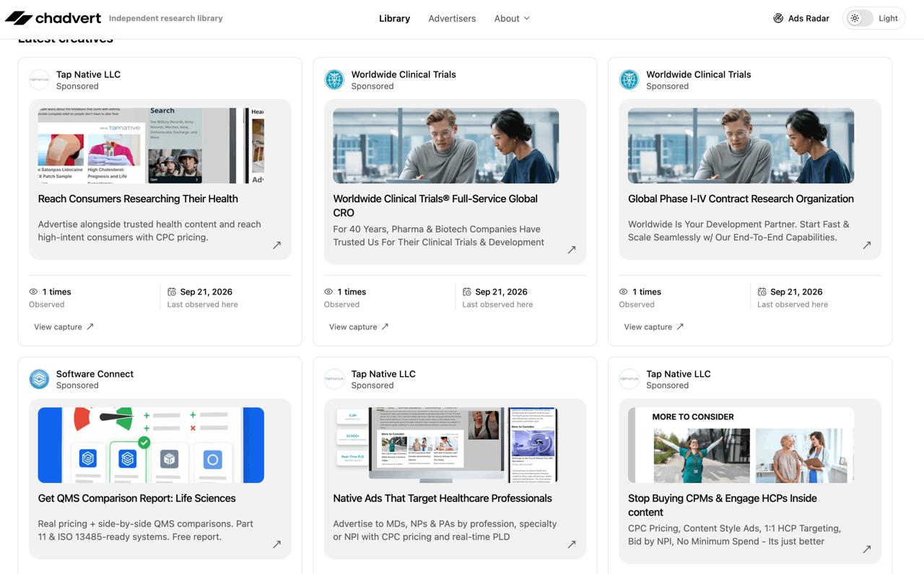This screenshot has height=574, width=924.
Task: Click headline Native Ads That Target Healthcare Professionals
Action: pyautogui.click(x=443, y=498)
